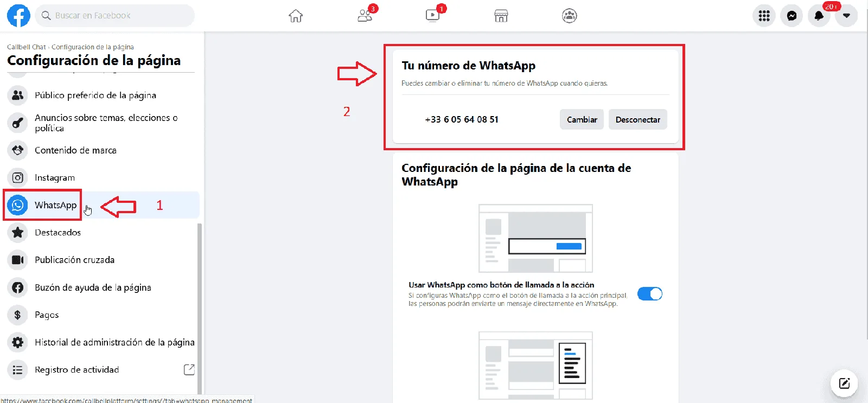Click the Facebook logo

click(18, 16)
